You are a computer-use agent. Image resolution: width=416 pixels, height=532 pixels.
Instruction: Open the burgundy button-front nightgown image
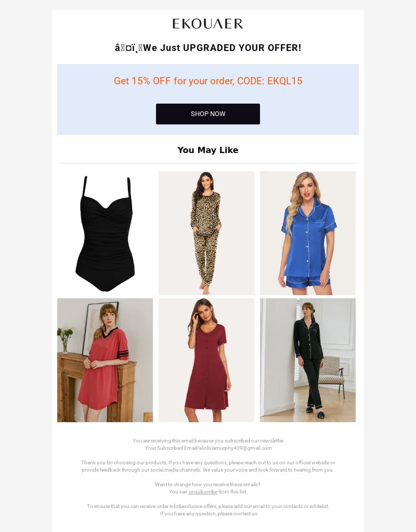[x=206, y=360]
